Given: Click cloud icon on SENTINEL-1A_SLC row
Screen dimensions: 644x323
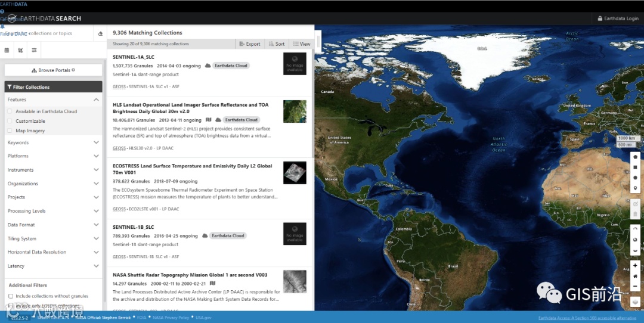Looking at the screenshot, I should click(208, 66).
